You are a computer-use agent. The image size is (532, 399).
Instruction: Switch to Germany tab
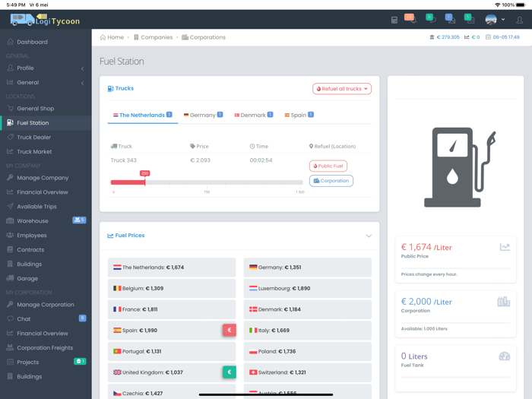(x=203, y=115)
